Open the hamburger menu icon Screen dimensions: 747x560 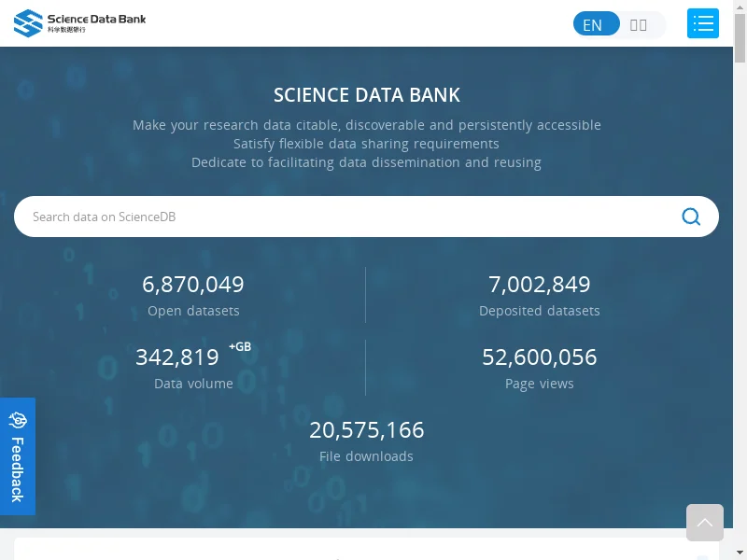[703, 23]
